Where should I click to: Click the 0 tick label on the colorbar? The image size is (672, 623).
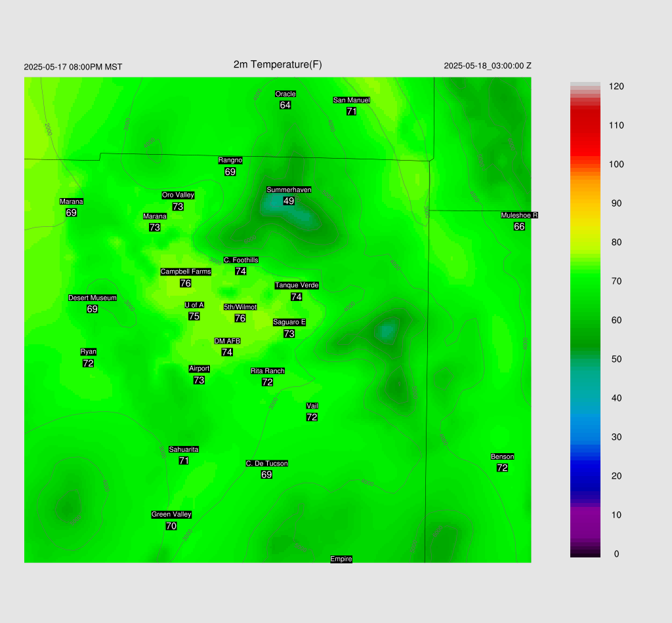[616, 554]
